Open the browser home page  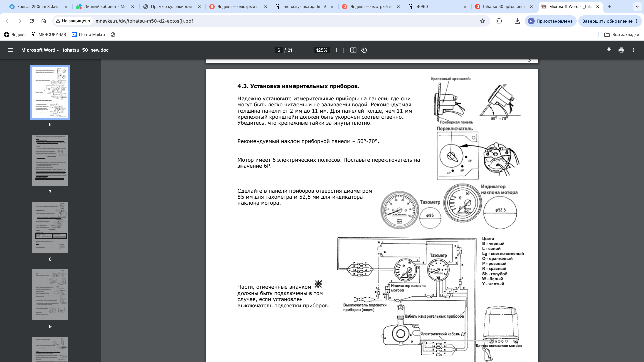pos(44,21)
